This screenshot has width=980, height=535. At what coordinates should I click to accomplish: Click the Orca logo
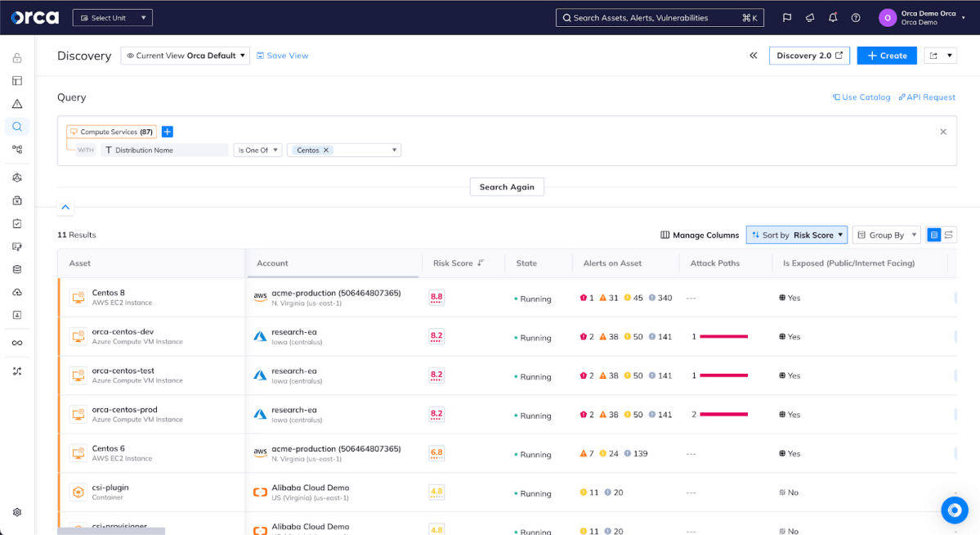tap(35, 17)
